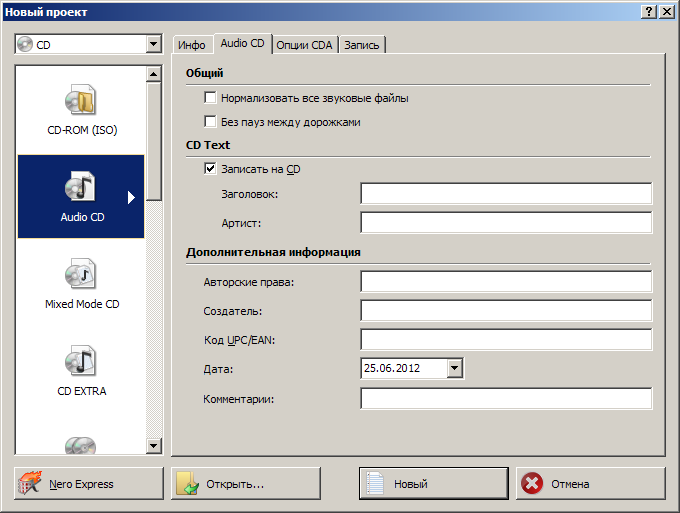Select the CD copy icon at the list bottom

[x=81, y=445]
